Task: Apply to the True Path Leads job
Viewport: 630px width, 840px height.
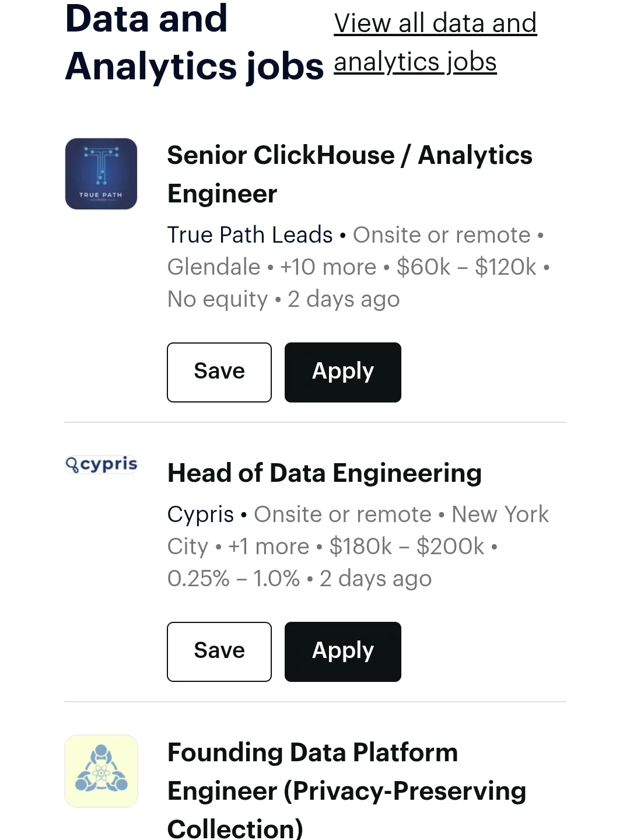Action: 343,372
